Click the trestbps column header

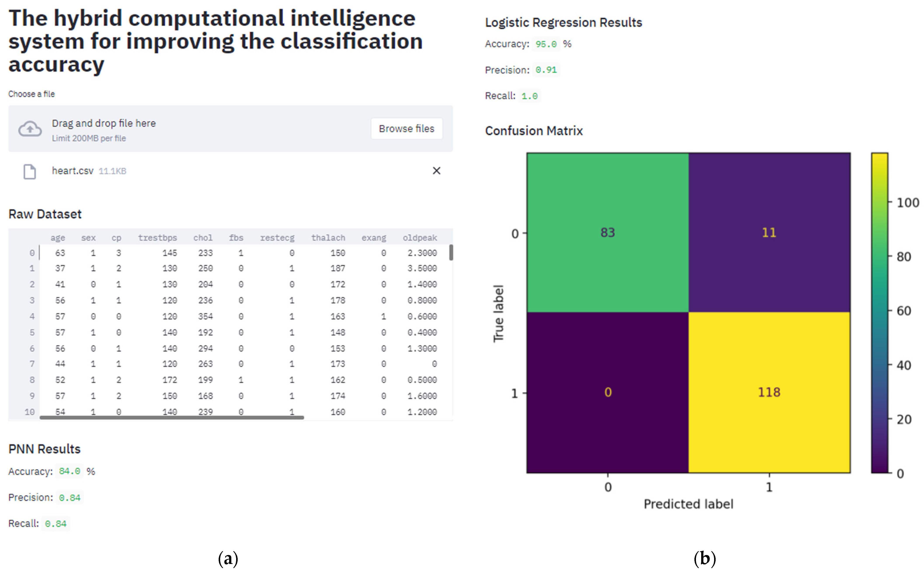pos(157,238)
